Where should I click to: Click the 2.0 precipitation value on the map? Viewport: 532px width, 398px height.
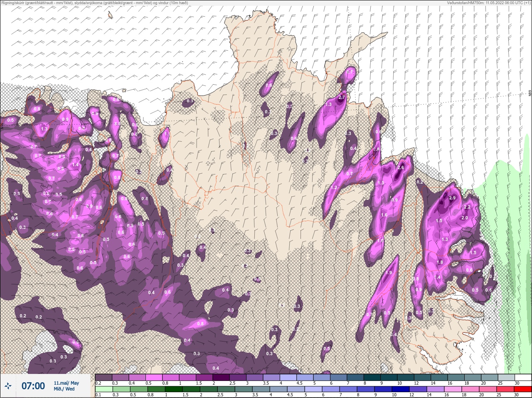(465, 218)
